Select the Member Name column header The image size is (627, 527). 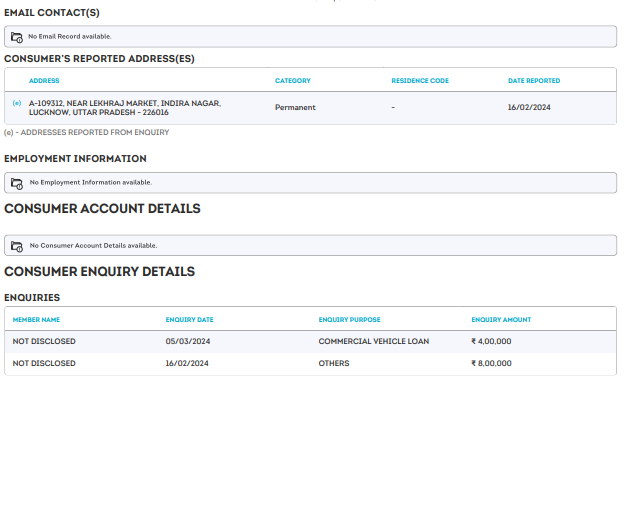36,320
